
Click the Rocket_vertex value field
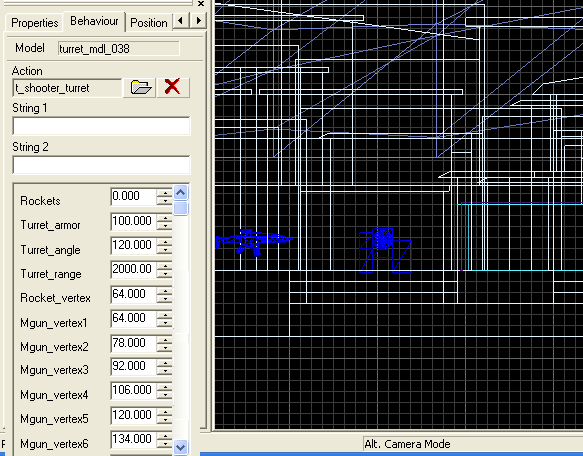133,294
